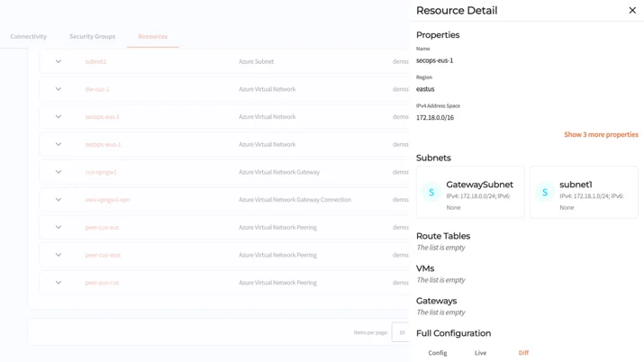Close the Resource Detail panel

coord(632,10)
